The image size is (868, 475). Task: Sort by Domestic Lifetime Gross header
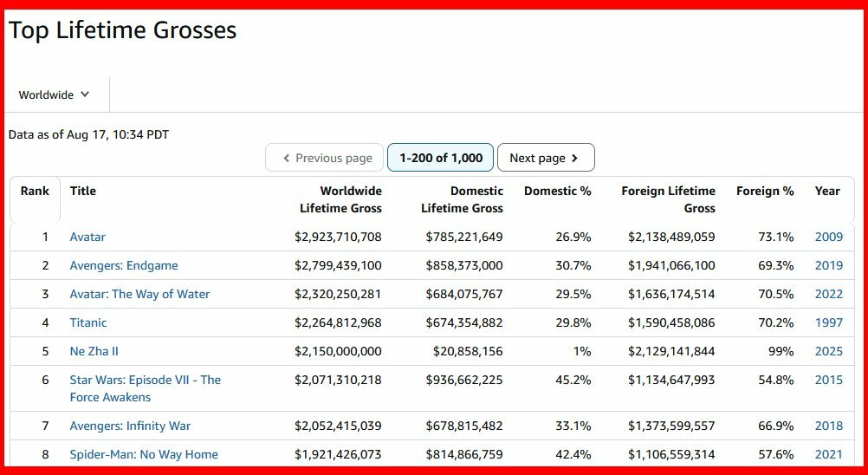(462, 200)
